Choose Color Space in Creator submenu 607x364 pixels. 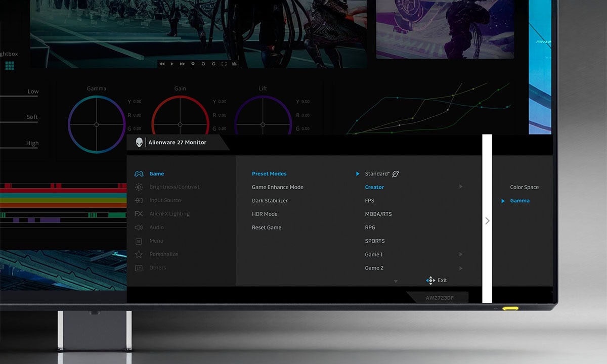(524, 187)
